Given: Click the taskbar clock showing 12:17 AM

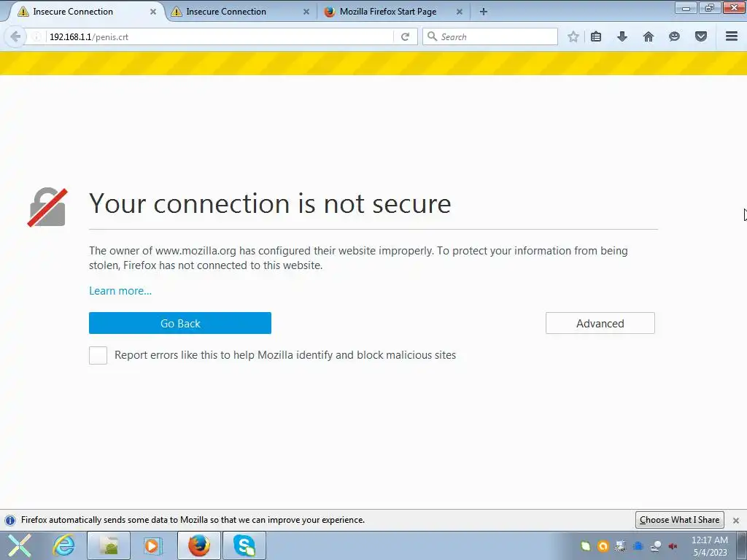Looking at the screenshot, I should pos(710,545).
